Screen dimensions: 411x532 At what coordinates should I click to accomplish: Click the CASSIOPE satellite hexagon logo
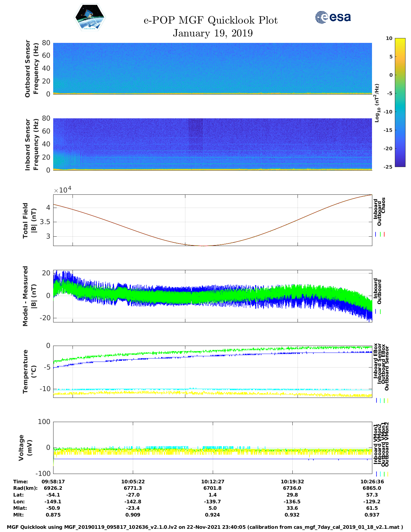[90, 17]
